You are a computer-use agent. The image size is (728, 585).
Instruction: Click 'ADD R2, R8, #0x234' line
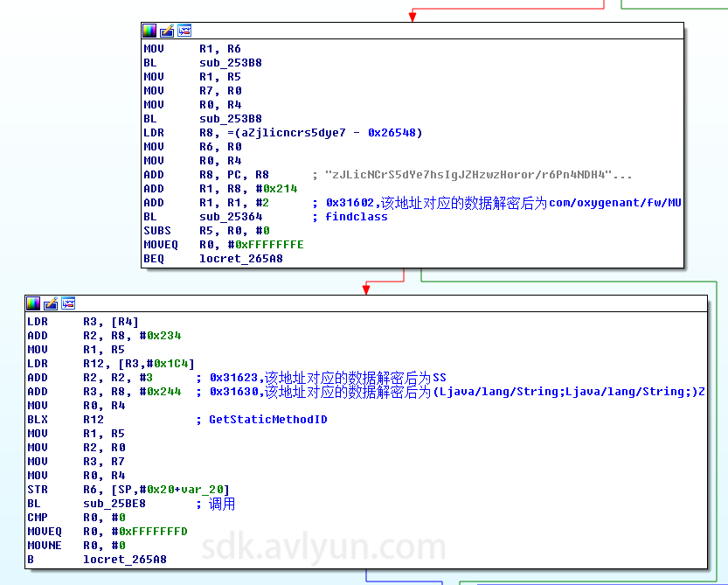click(x=104, y=336)
